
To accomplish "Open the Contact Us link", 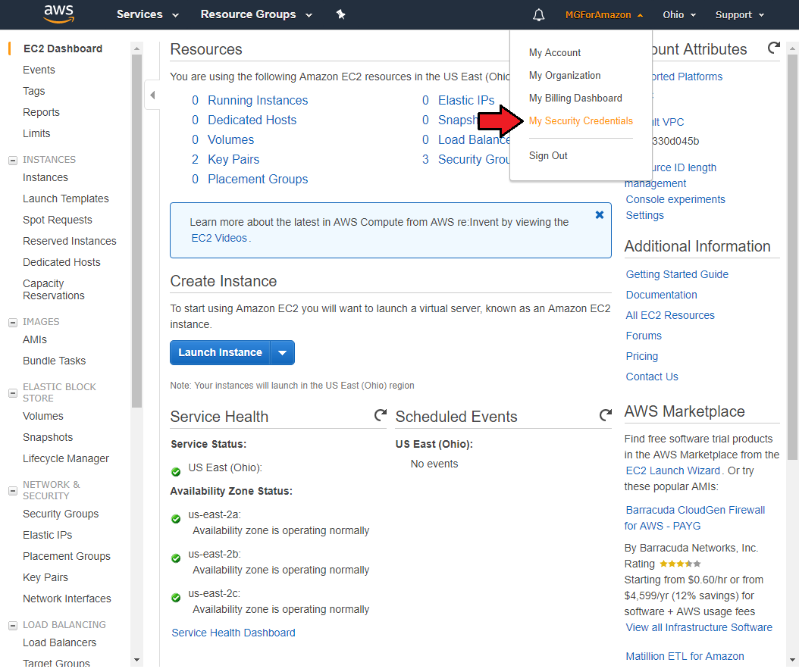I will coord(652,377).
